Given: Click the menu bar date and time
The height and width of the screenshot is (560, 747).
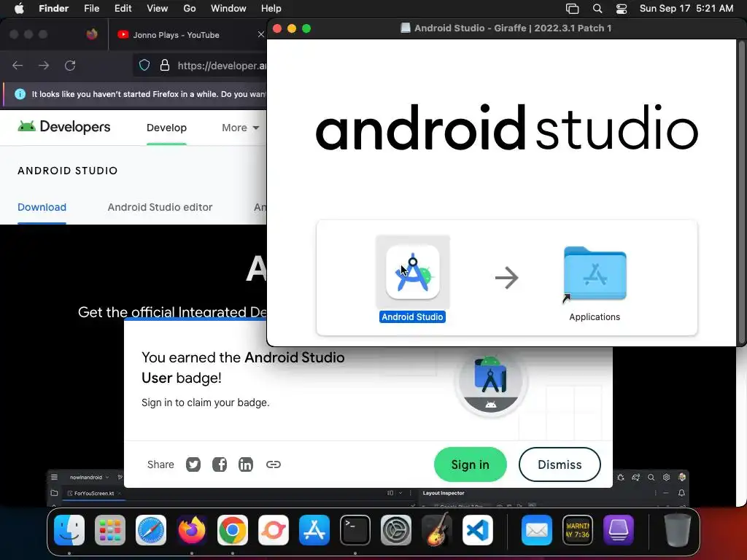Looking at the screenshot, I should pos(686,9).
